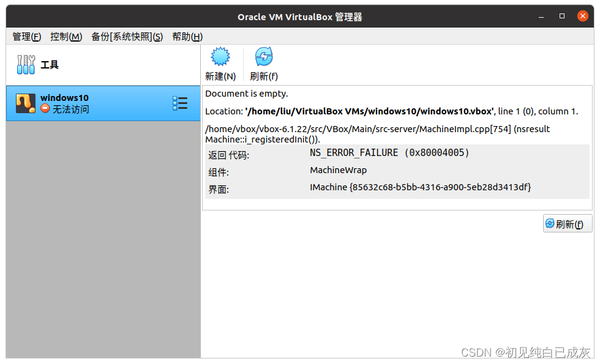The height and width of the screenshot is (364, 600).
Task: Click the red inaccessible status icon
Action: coord(45,109)
